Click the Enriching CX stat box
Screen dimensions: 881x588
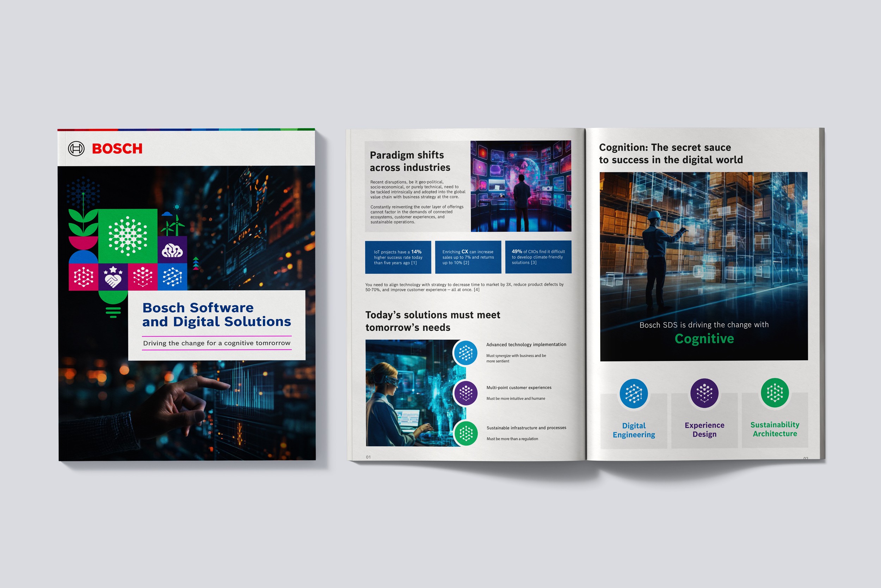[468, 257]
